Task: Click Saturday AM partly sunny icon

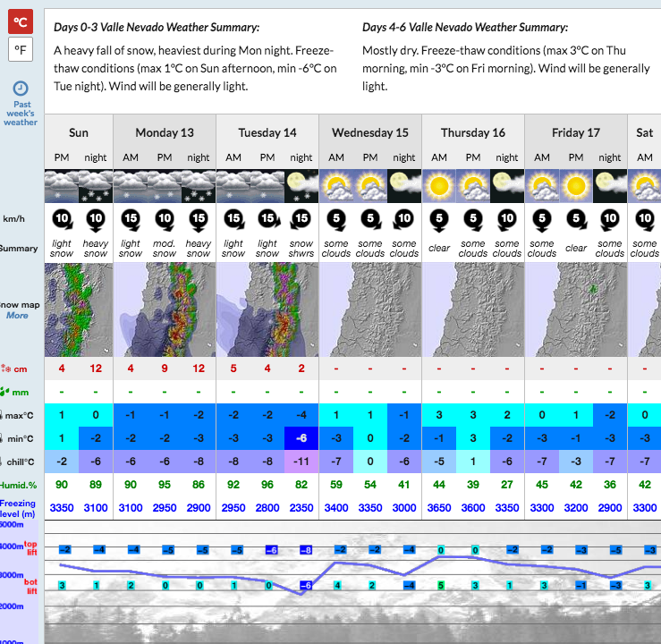Action: click(645, 186)
